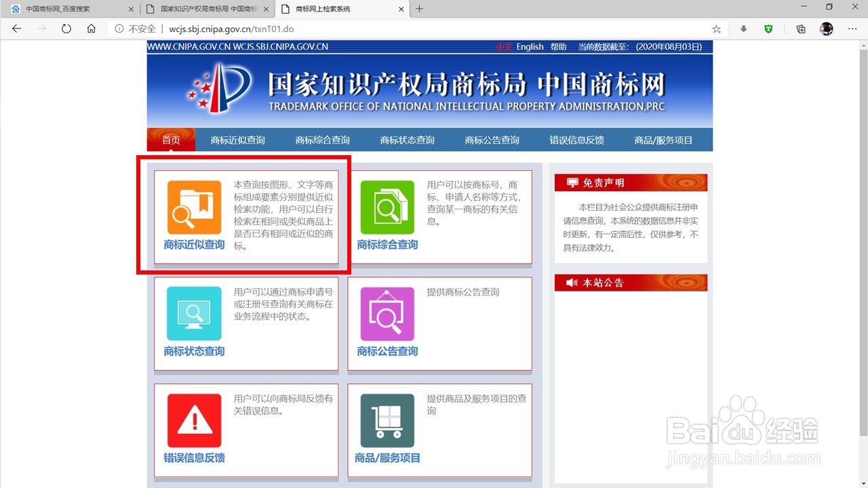Viewport: 868px width, 488px height.
Task: Open 商标公告查询 in the navigation bar
Action: pyautogui.click(x=492, y=140)
